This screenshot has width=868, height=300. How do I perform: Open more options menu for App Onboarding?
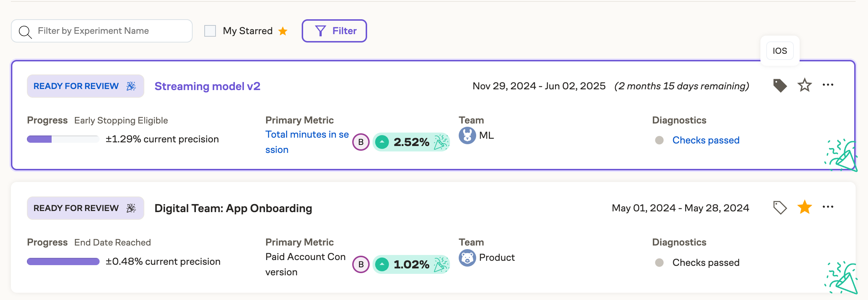coord(828,207)
